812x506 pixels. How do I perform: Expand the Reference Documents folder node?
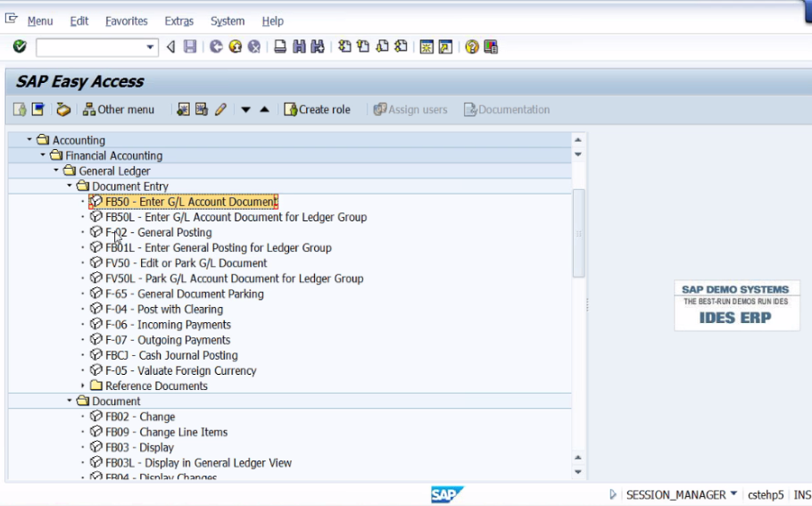pyautogui.click(x=83, y=386)
